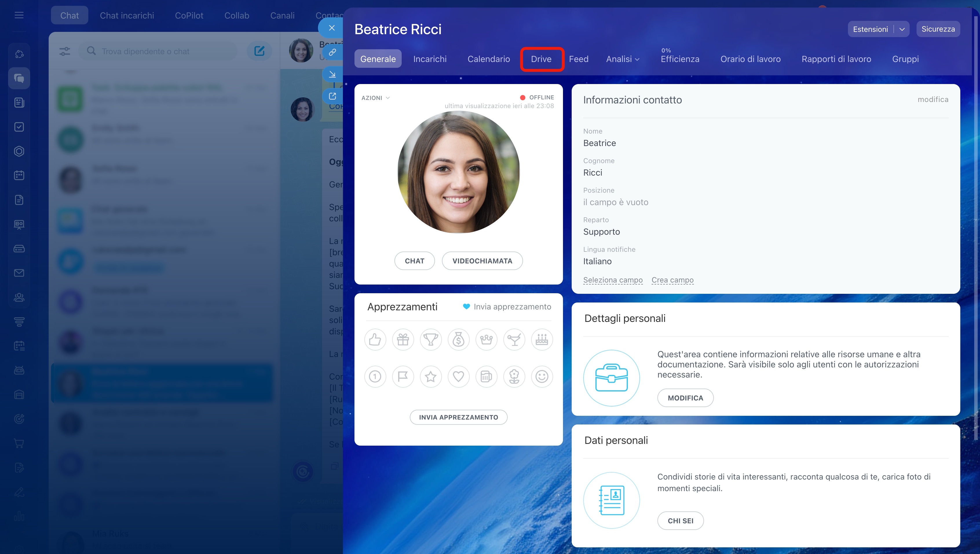The height and width of the screenshot is (554, 980).
Task: Select the birthday cake appreciation icon
Action: (x=542, y=339)
